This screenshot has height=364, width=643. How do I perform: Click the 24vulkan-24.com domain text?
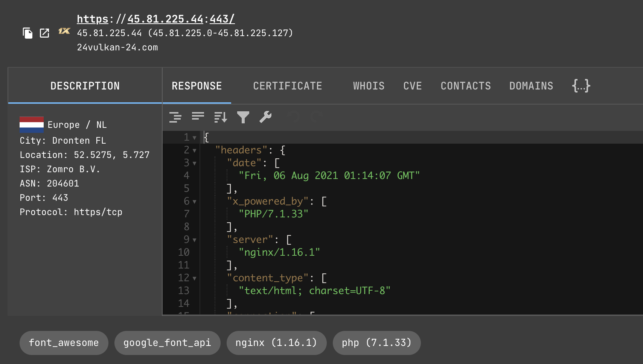coord(117,47)
